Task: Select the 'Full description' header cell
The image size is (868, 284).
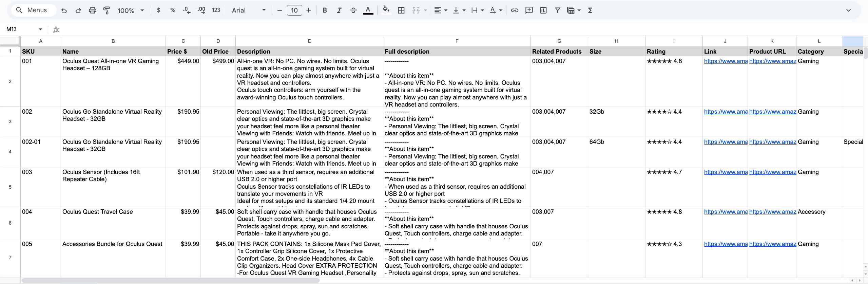Action: coord(457,52)
